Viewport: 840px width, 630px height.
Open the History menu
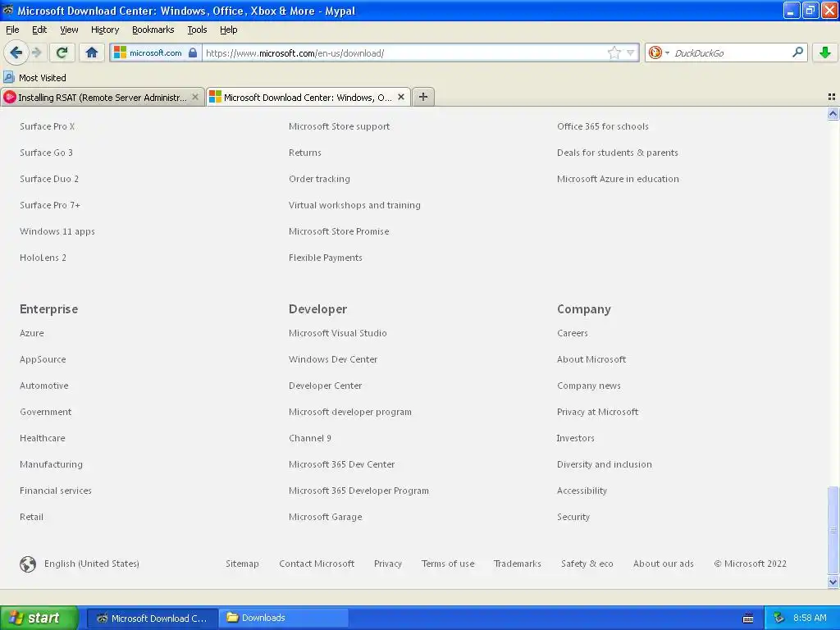[104, 30]
